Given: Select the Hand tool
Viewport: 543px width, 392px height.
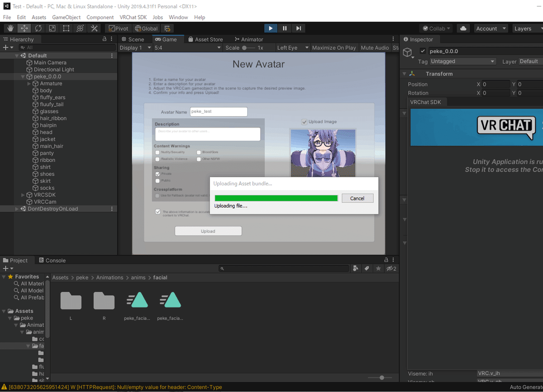Looking at the screenshot, I should [10, 28].
